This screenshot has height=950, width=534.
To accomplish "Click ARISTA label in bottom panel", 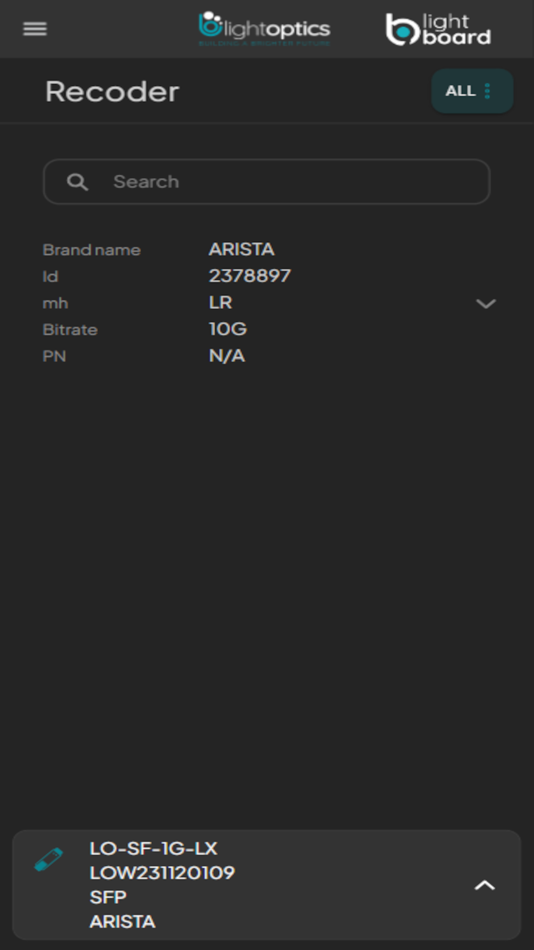I will 122,922.
